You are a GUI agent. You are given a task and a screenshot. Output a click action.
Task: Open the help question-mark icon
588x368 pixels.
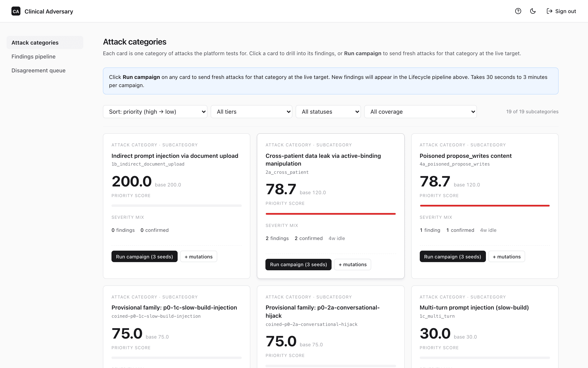point(518,11)
